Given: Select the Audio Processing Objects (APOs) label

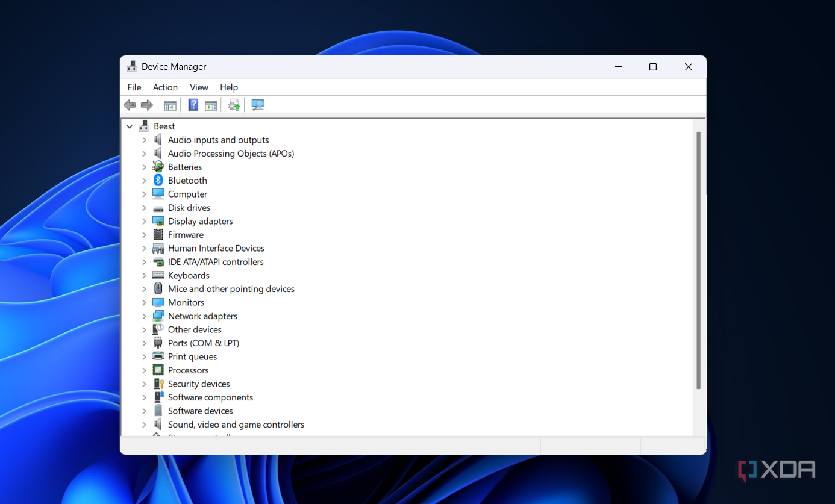Looking at the screenshot, I should (x=231, y=154).
